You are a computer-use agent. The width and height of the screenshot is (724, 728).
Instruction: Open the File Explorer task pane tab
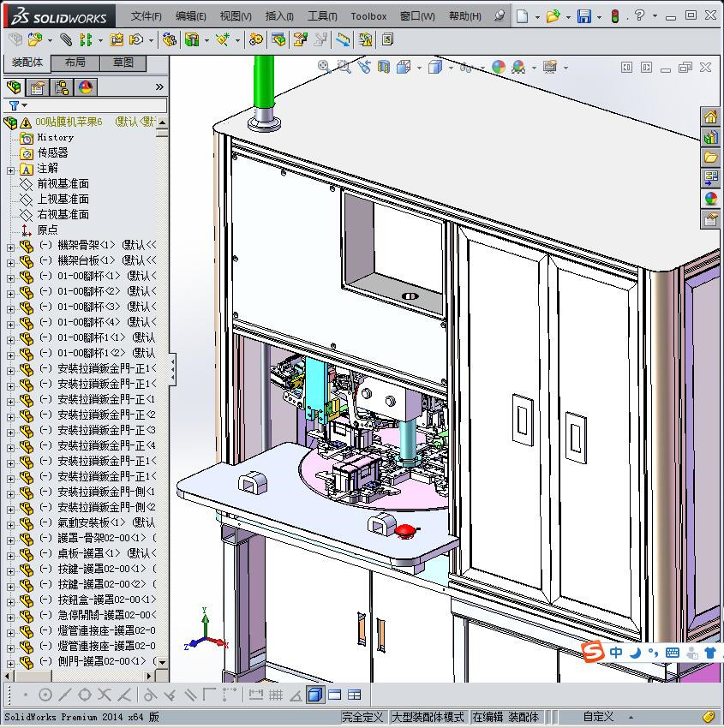tap(710, 158)
